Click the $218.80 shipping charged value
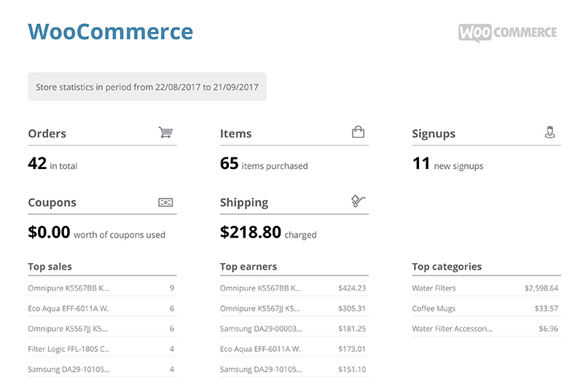 tap(251, 232)
